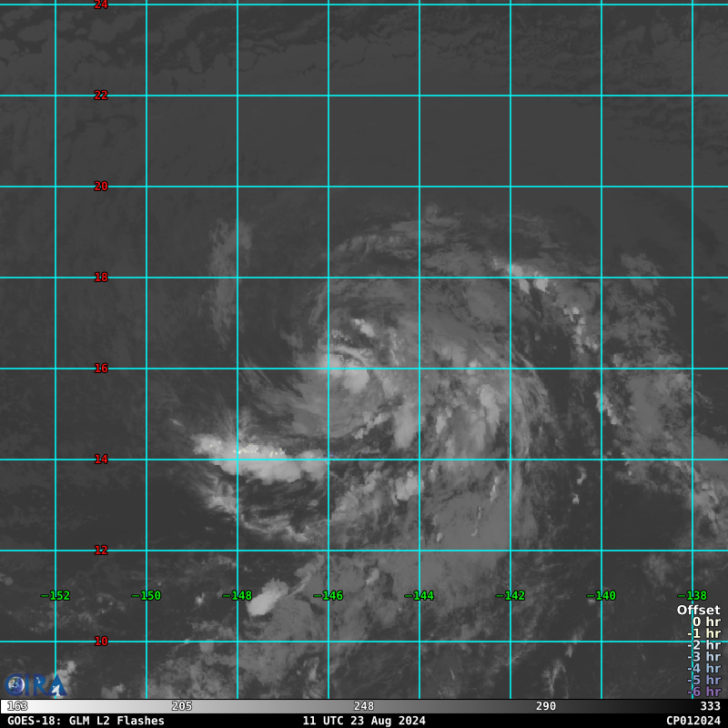Viewport: 728px width, 728px height.
Task: Click the longitude -142 grid label
Action: click(x=511, y=596)
